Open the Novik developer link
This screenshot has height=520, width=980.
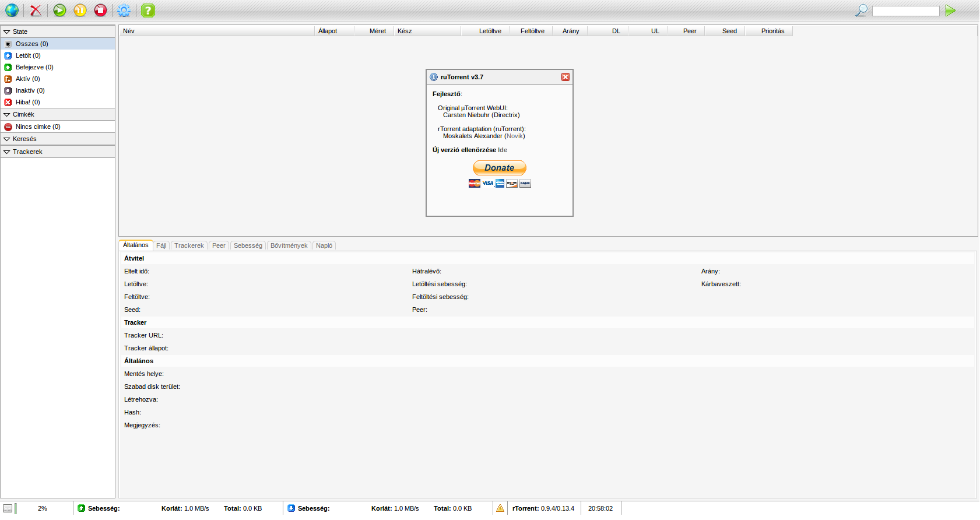pos(515,136)
